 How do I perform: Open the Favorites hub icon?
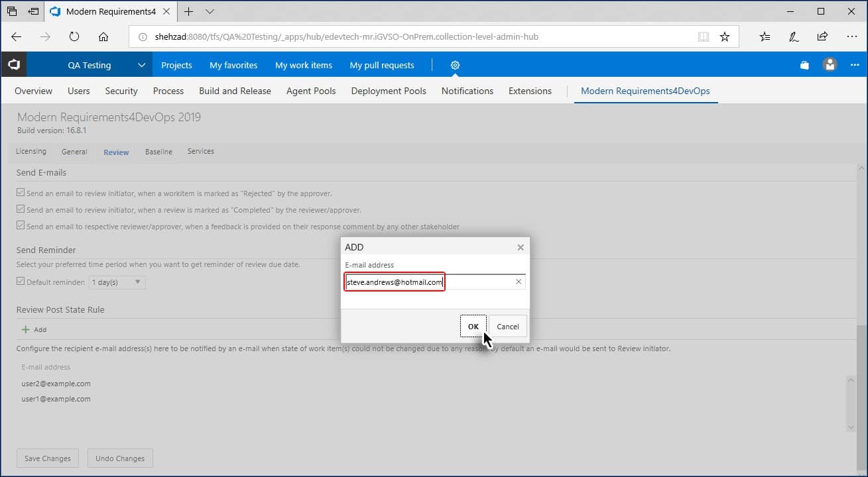[x=765, y=37]
